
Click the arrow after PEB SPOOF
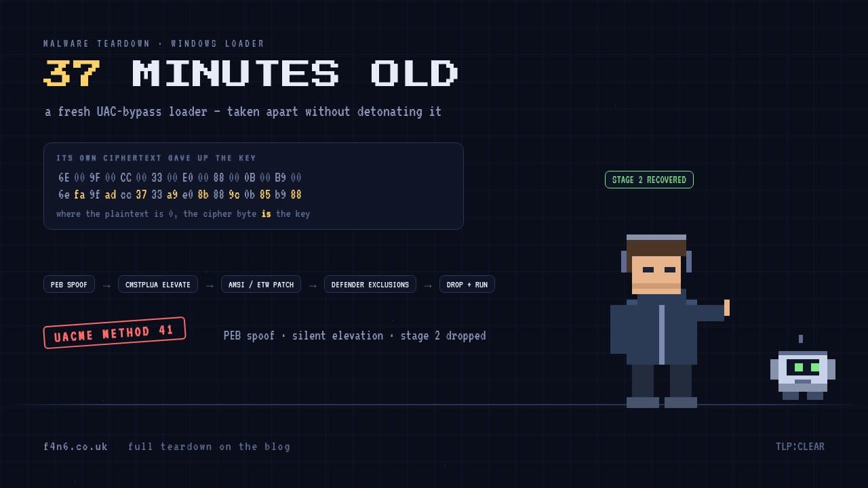coord(106,285)
